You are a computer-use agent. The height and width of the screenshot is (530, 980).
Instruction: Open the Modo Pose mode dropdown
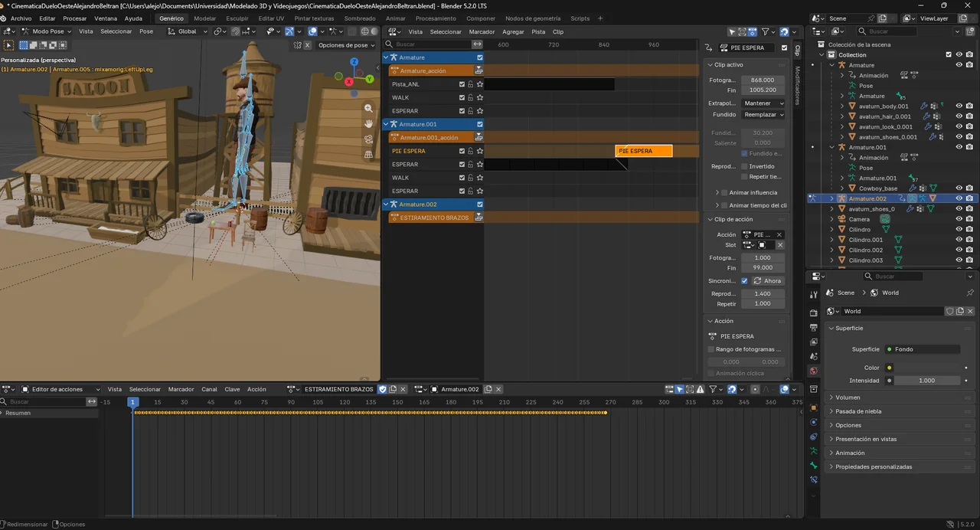(x=46, y=31)
